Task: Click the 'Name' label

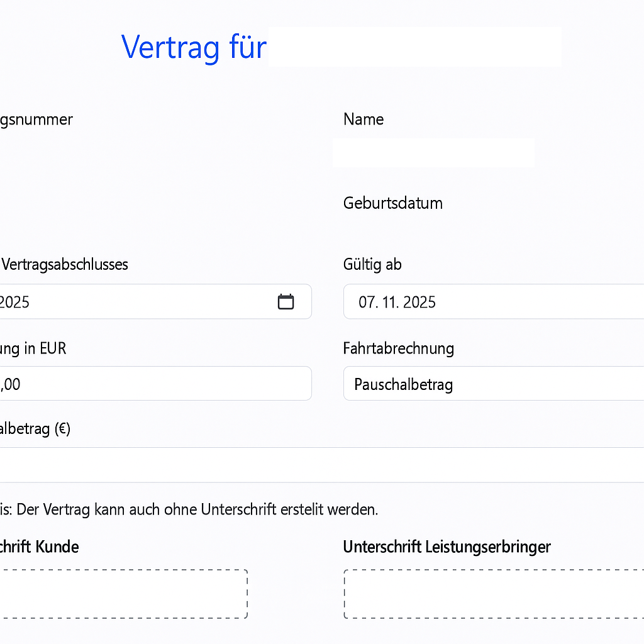Action: point(364,119)
